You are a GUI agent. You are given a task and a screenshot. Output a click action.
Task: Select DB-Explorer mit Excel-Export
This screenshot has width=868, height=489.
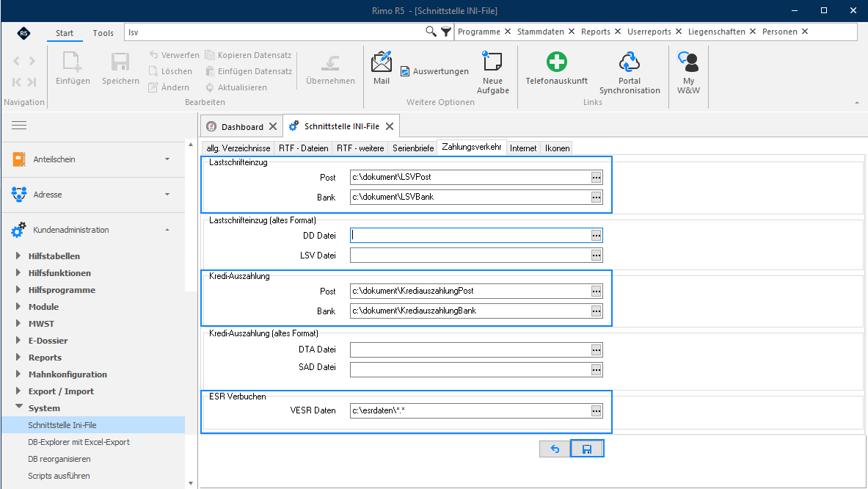click(79, 442)
